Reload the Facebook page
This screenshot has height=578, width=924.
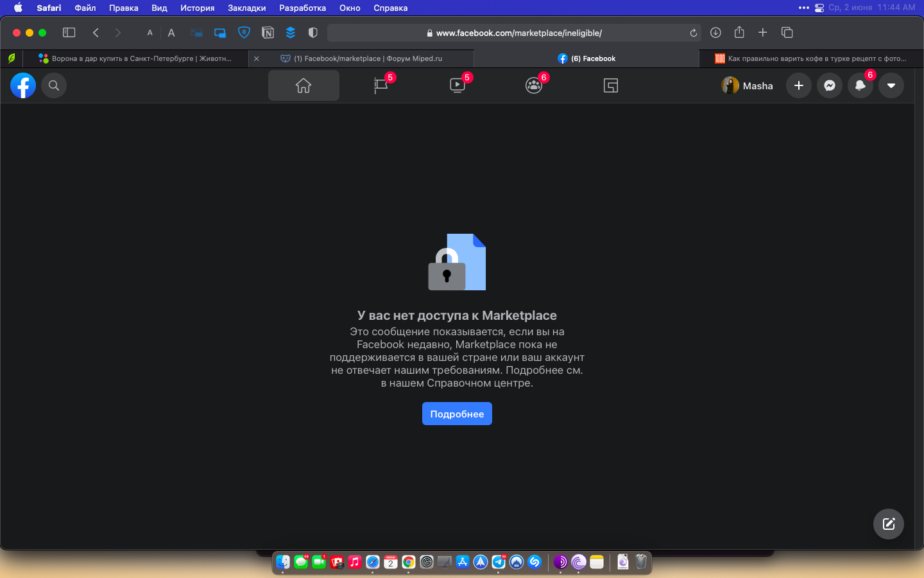(694, 33)
